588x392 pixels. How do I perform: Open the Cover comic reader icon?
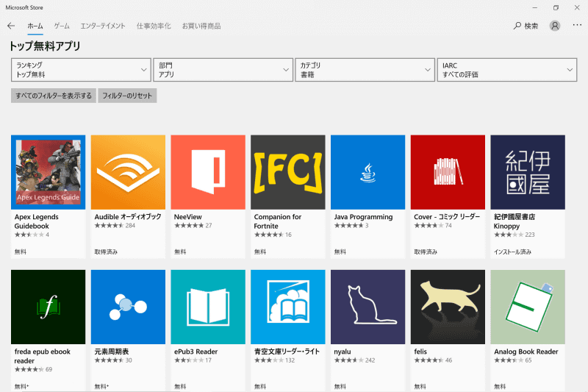[x=448, y=172]
